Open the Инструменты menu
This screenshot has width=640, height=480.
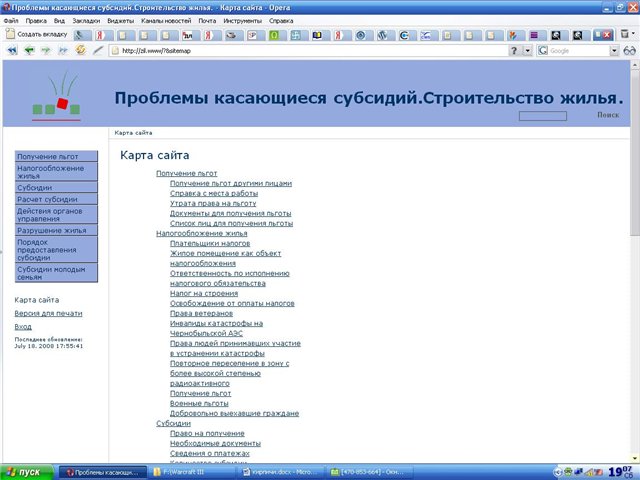[242, 20]
